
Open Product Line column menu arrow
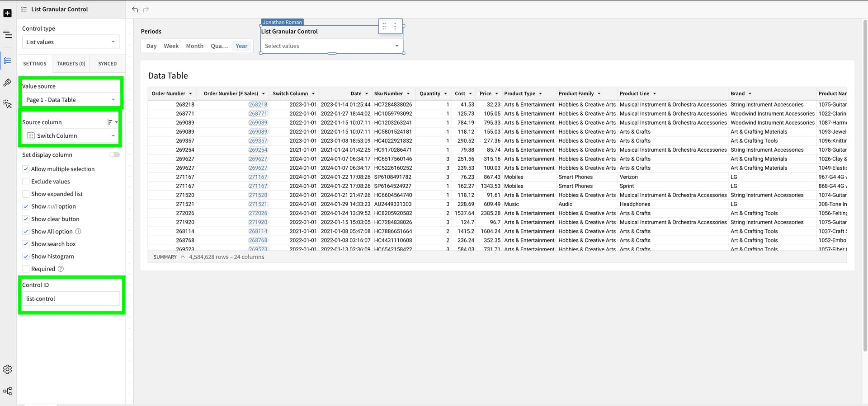[654, 93]
